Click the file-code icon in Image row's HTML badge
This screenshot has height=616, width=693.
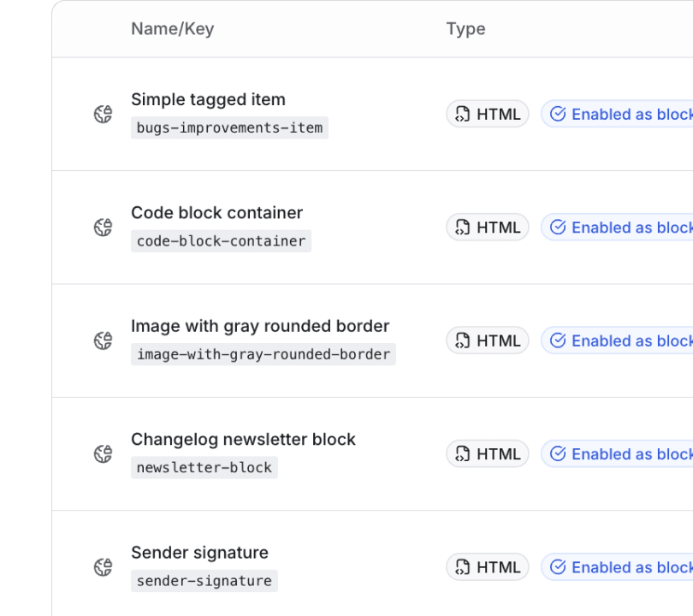[x=463, y=340]
